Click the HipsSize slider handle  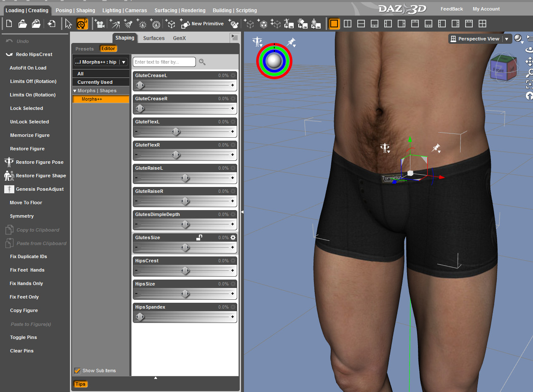(185, 294)
